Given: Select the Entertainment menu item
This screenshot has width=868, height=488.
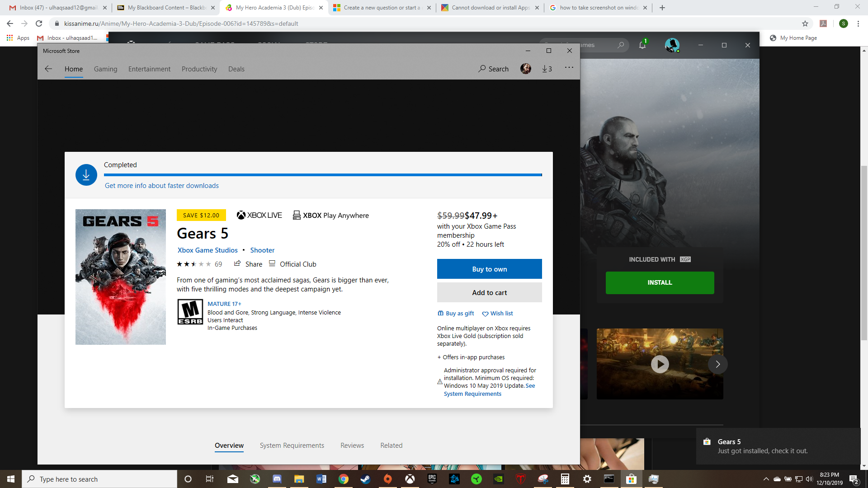Looking at the screenshot, I should pos(149,69).
